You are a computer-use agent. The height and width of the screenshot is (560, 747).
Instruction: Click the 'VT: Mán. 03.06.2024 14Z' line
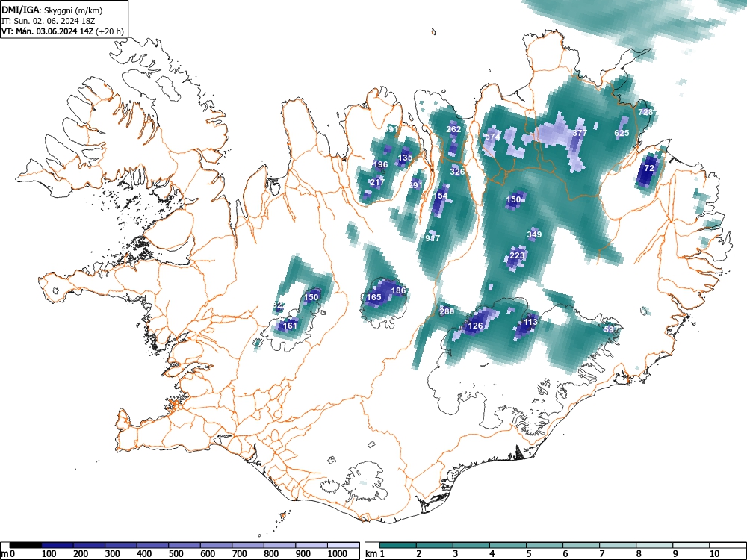[48, 31]
